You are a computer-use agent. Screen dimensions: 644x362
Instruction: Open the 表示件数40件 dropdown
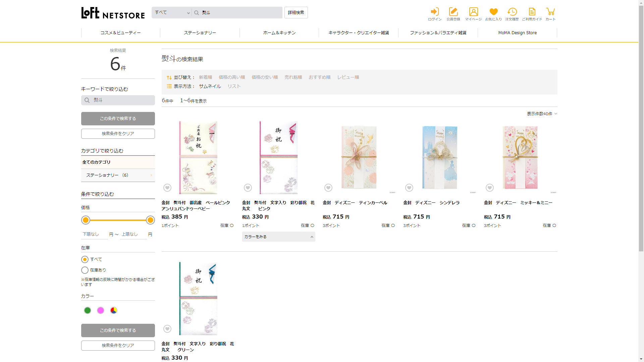542,114
